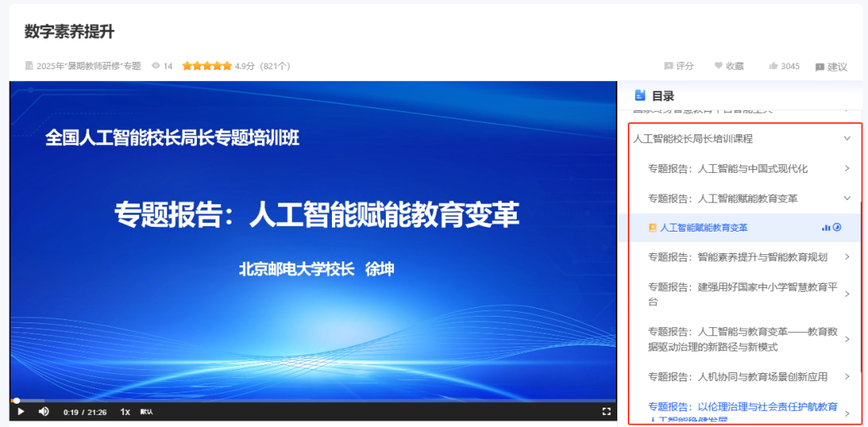
Task: Collapse 专题报告:人工智能赋能教育变革 chevron
Action: tap(847, 198)
